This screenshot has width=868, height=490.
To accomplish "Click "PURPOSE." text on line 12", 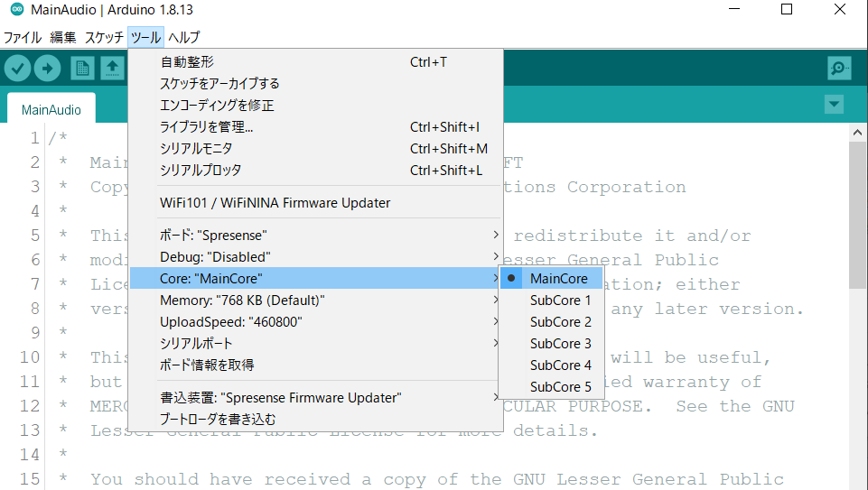I will tap(610, 406).
